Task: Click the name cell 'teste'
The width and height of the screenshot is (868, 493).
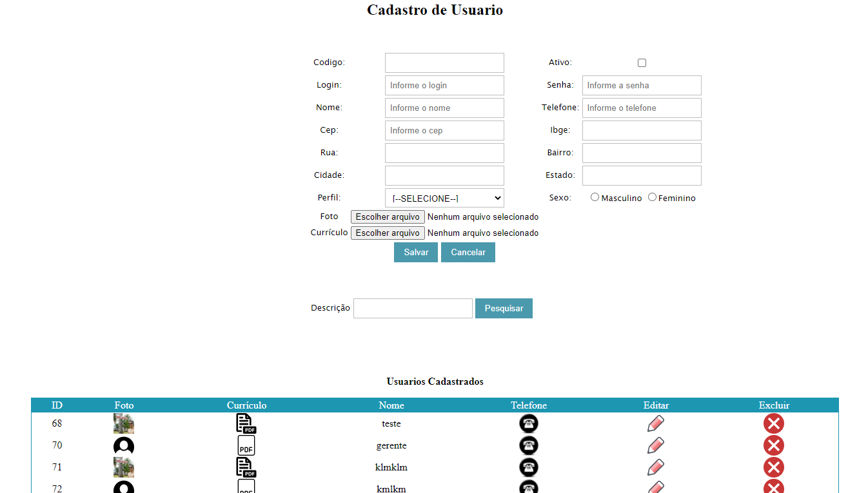Action: click(x=391, y=423)
